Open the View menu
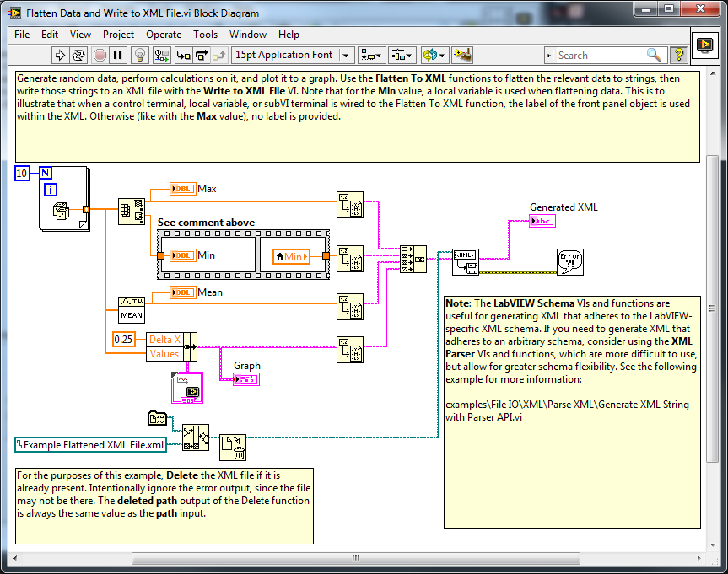The width and height of the screenshot is (728, 574). click(80, 35)
